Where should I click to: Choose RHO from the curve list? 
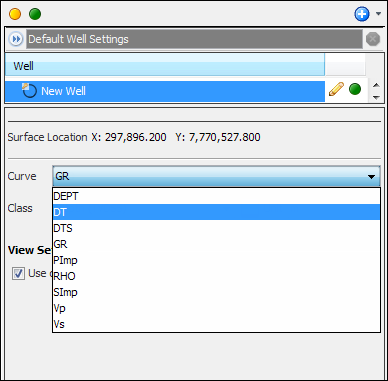[x=216, y=276]
